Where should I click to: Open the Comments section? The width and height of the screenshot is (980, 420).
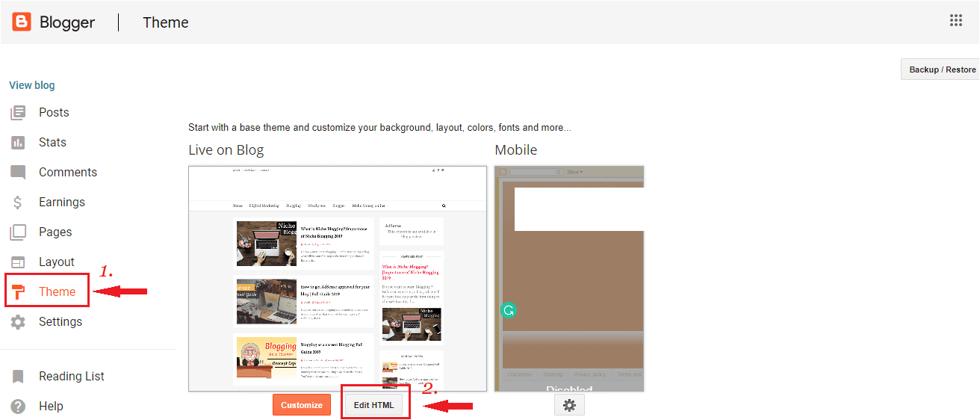68,173
